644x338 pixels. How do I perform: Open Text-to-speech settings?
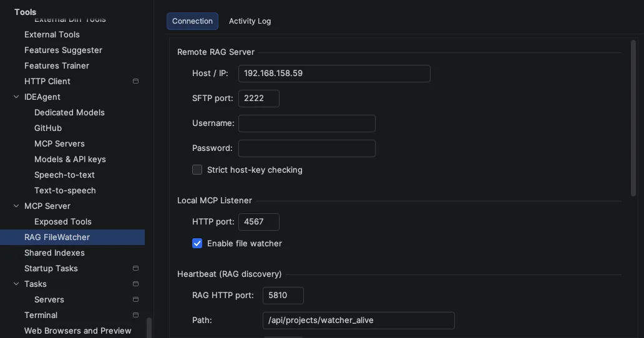[65, 190]
